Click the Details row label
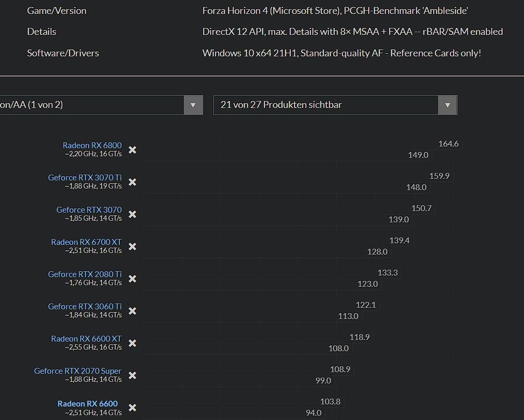The height and width of the screenshot is (420, 524). (x=41, y=32)
